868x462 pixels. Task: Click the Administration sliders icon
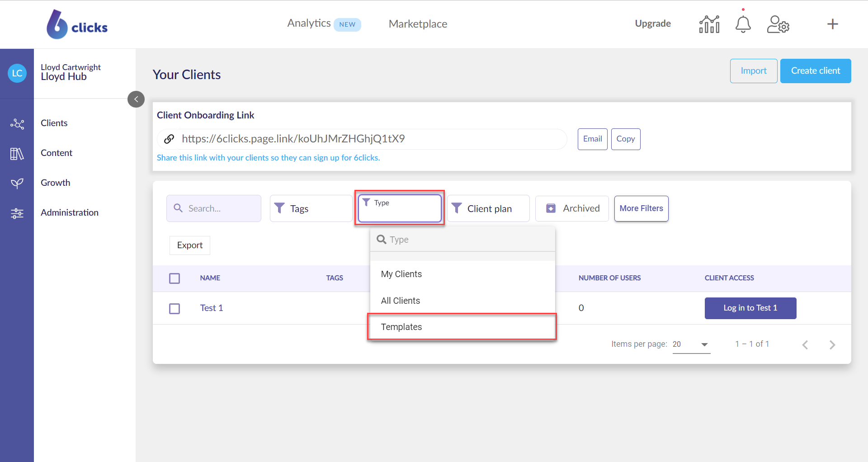coord(17,213)
